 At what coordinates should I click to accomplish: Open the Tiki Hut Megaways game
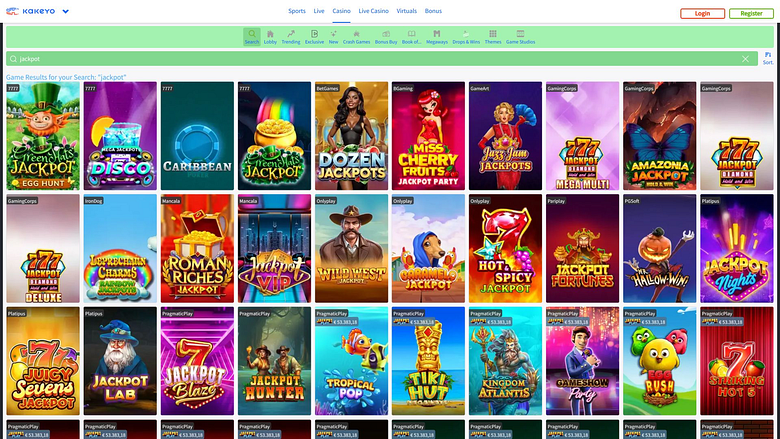point(428,361)
